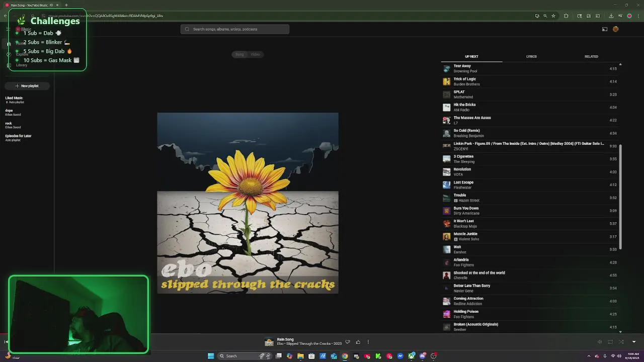Click the Tear Away song thumbnail
Image resolution: width=644 pixels, height=362 pixels.
coord(446,68)
